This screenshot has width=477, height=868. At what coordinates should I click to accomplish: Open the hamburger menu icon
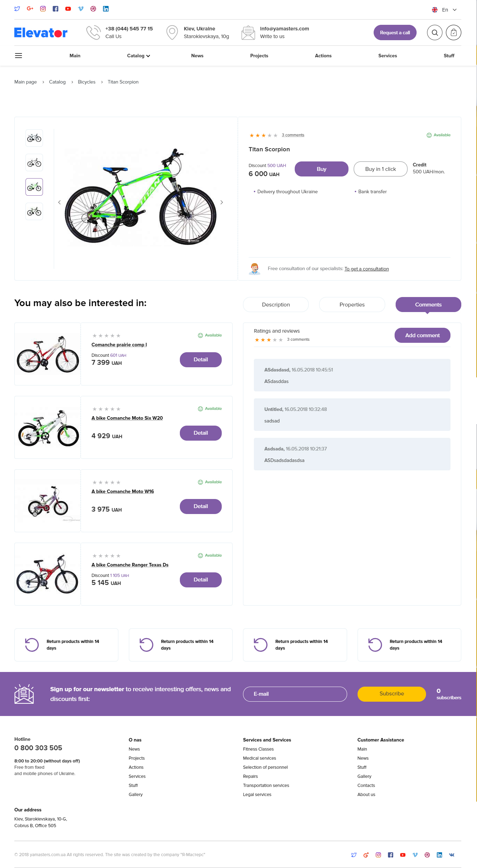19,56
